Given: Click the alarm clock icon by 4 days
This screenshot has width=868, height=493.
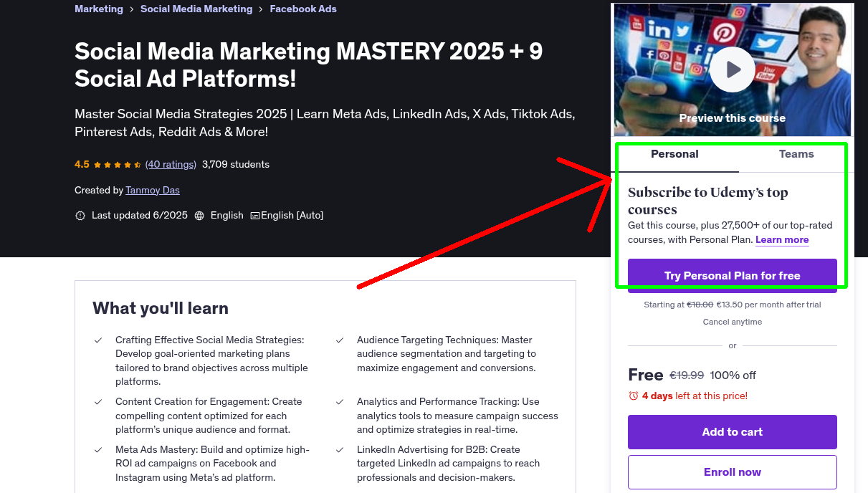Looking at the screenshot, I should (x=633, y=396).
